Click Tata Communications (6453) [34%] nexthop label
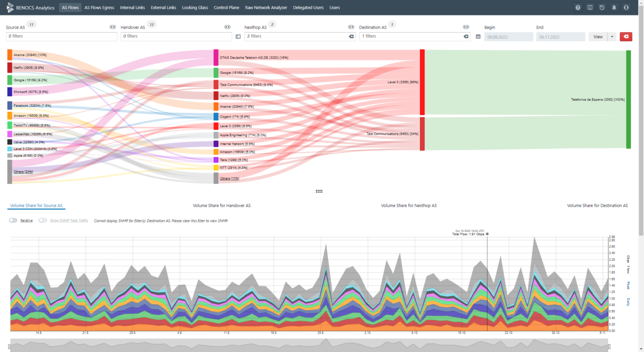Screen dimensions: 644x352 392,134
